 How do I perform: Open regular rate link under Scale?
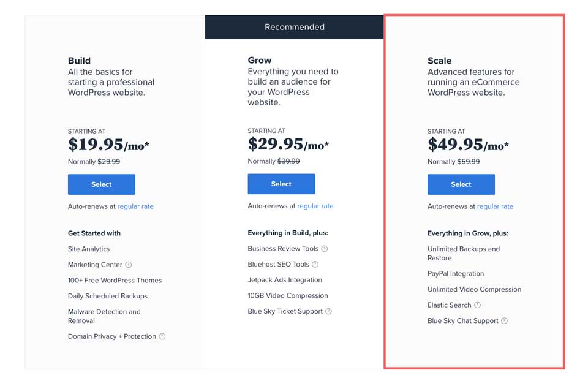coord(495,206)
